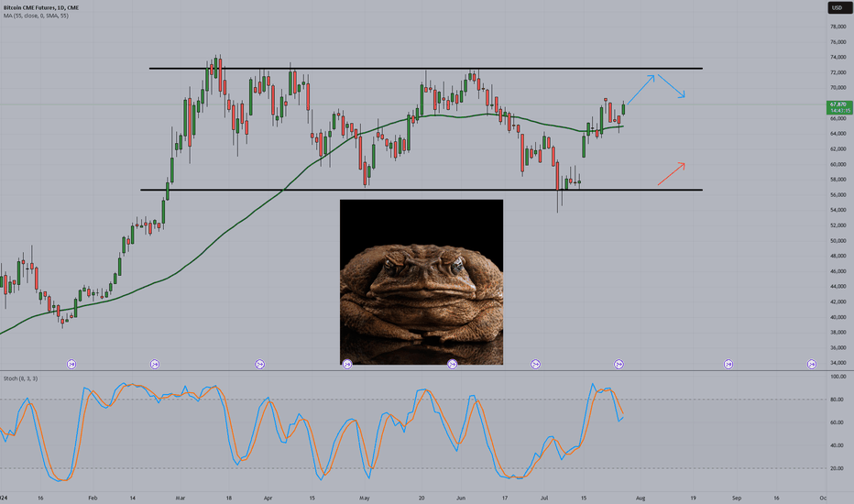Image resolution: width=854 pixels, height=504 pixels.
Task: Click the event marker below the latest July candles
Action: 619,364
